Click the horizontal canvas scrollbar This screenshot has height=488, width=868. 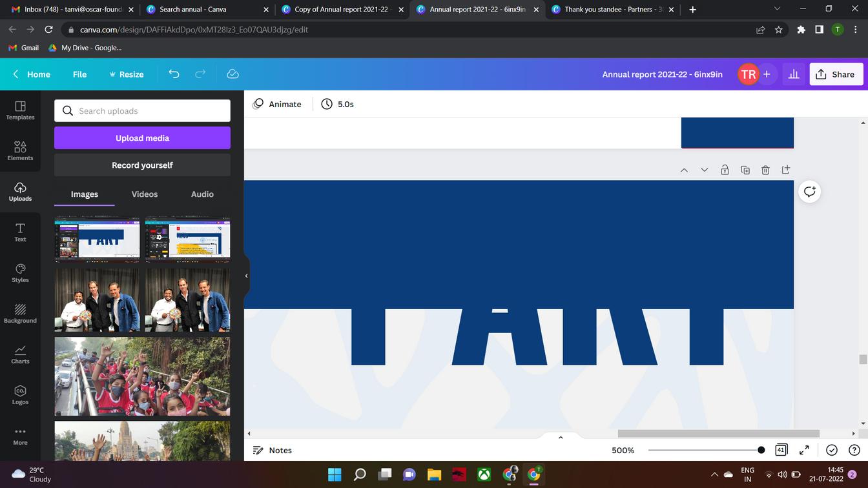[718, 434]
